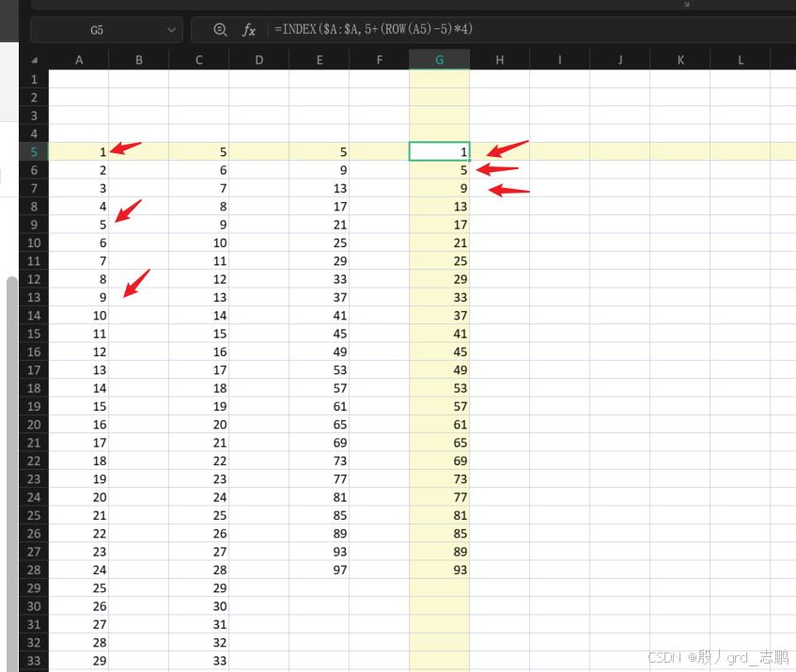Select cell A18 containing 14

(79, 388)
